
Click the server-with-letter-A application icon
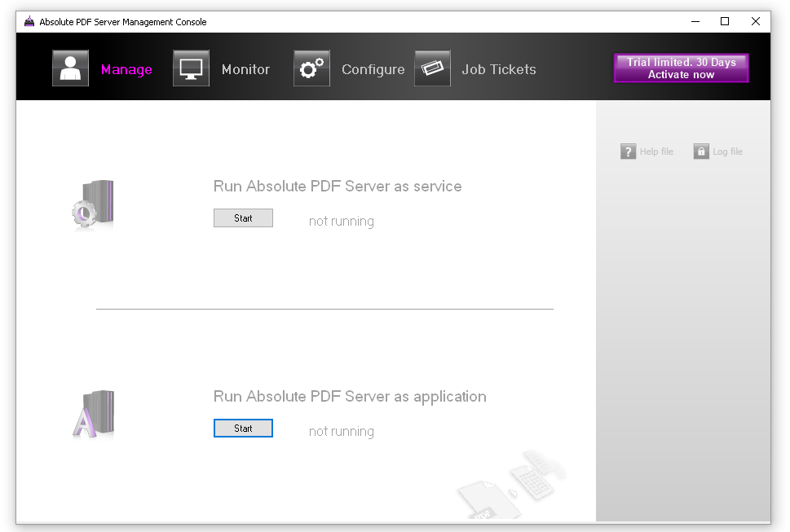pos(92,414)
